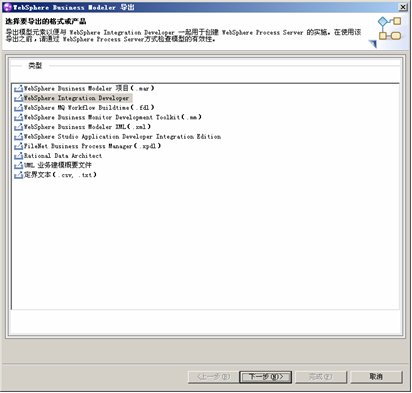412x393 pixels.
Task: Click the icon beside WebSphere MQ Workflow Buildtime(.fdl)
Action: (x=18, y=108)
